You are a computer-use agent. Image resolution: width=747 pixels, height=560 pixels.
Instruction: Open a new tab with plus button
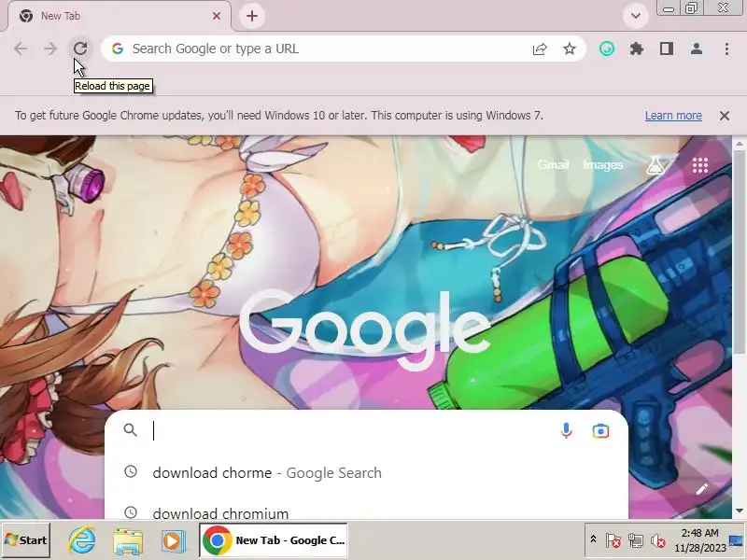click(x=252, y=16)
